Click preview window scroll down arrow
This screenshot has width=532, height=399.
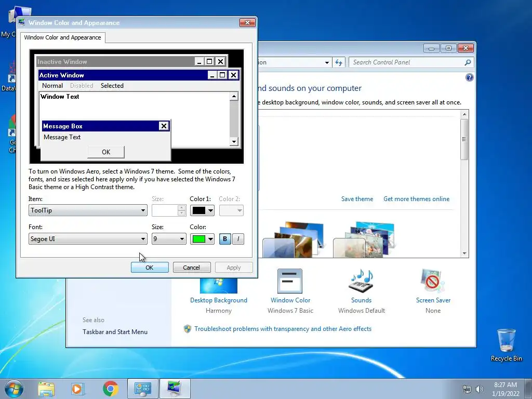234,141
